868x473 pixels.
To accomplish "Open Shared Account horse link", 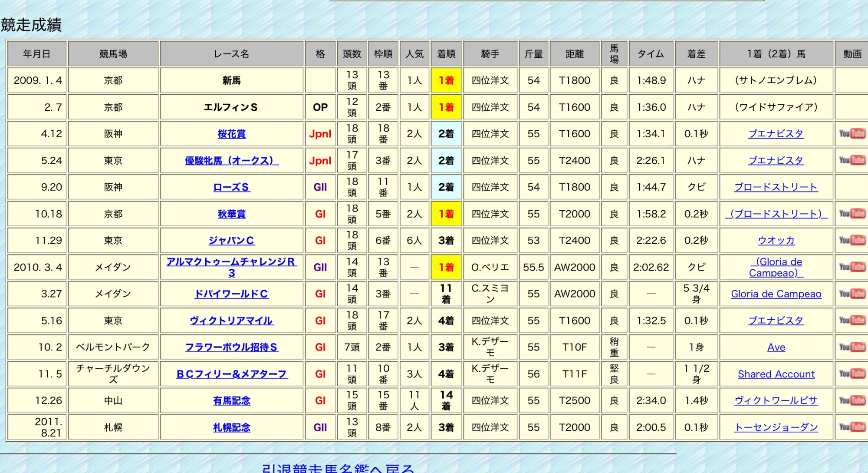I will pos(776,374).
